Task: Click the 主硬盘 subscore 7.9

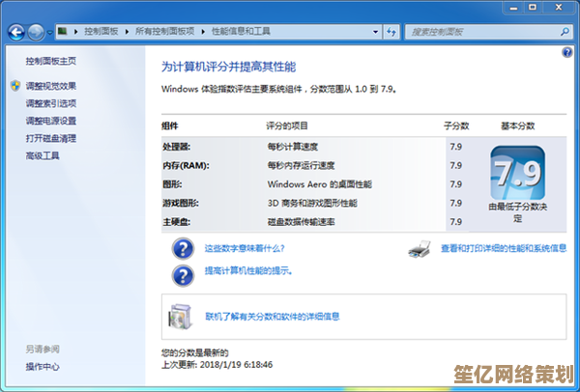Action: [x=455, y=222]
